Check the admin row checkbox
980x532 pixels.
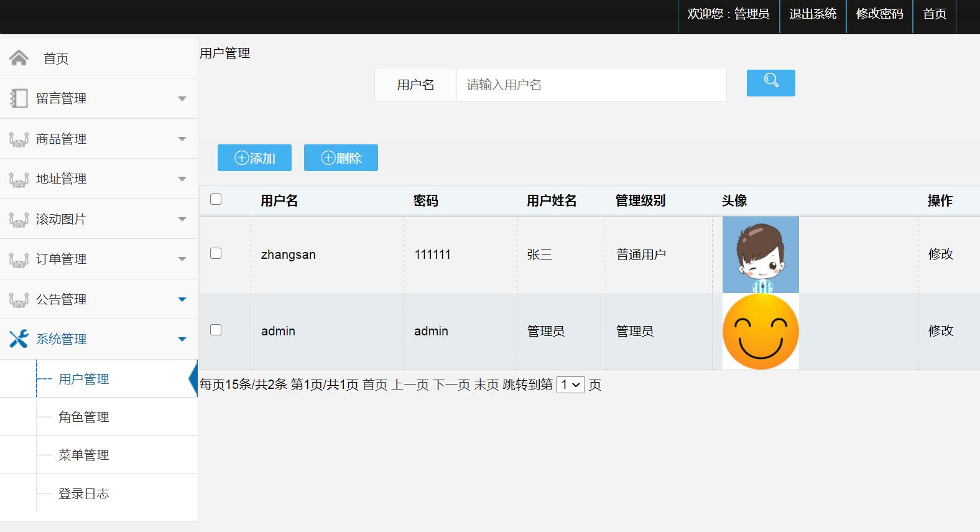(x=216, y=330)
